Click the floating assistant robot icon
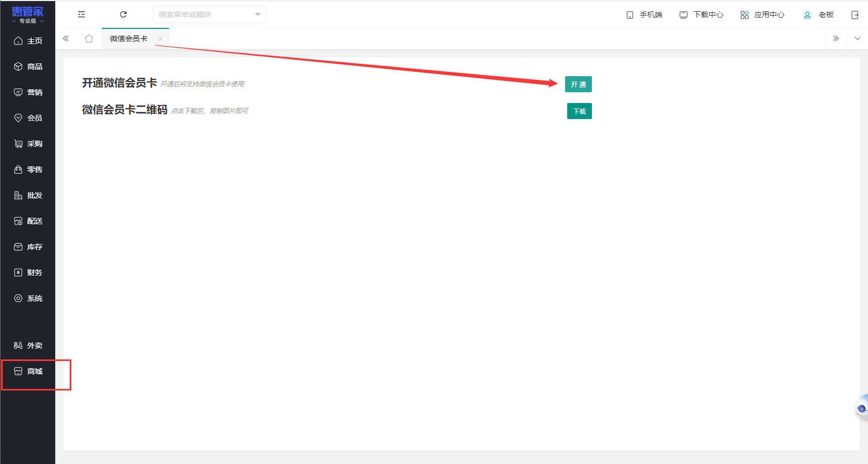 862,408
